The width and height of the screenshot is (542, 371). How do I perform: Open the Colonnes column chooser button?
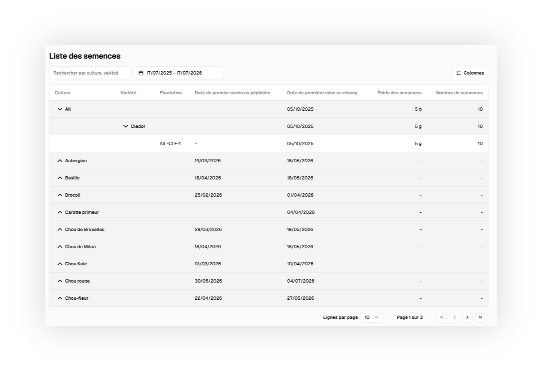pos(470,73)
